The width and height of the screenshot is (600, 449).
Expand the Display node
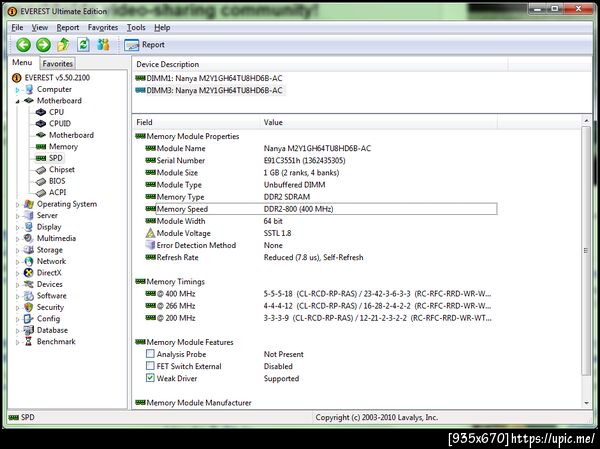(17, 228)
